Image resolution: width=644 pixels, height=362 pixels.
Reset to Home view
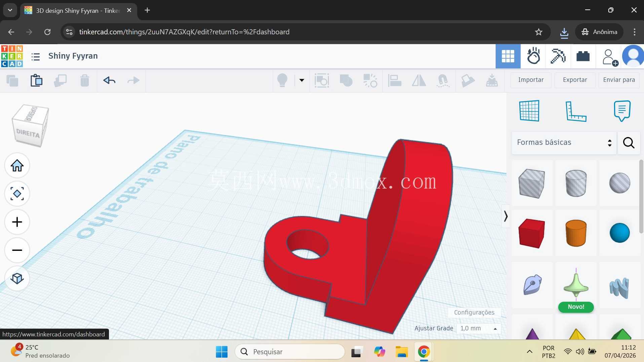click(x=17, y=166)
